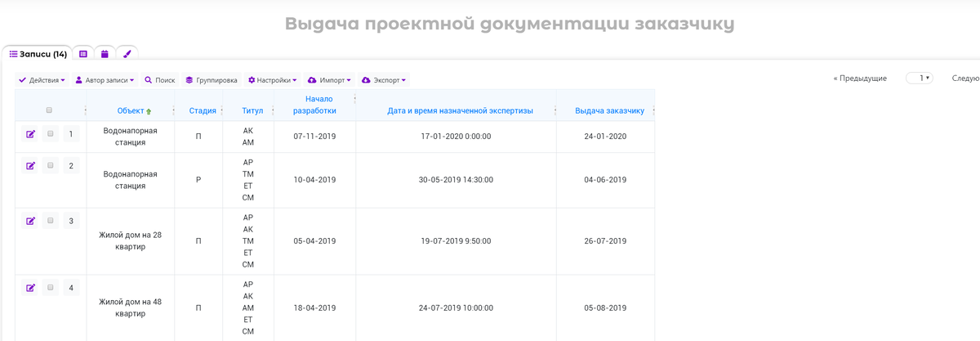Sort by the Стадия column header
Screen dimensions: 980x341
tap(203, 110)
